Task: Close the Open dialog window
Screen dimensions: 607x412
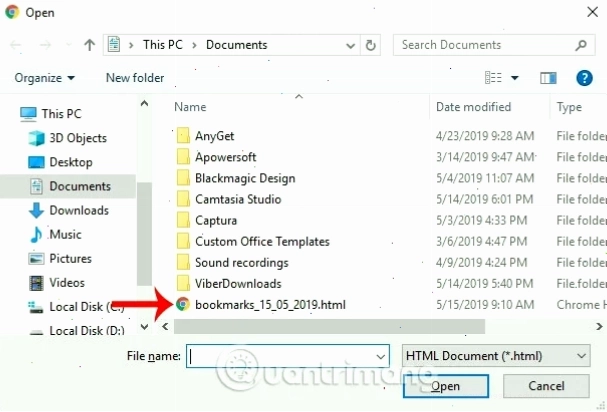Action: pyautogui.click(x=592, y=12)
